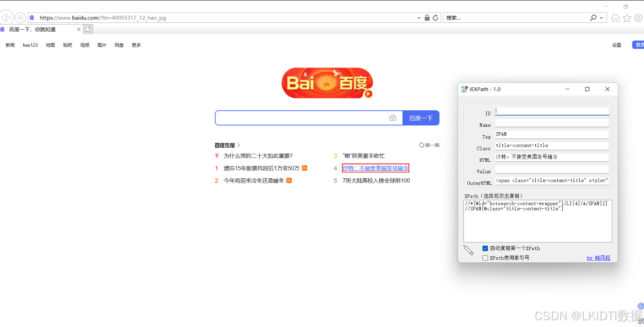Click the magnifier icon in search box
The height and width of the screenshot is (327, 644).
point(594,18)
